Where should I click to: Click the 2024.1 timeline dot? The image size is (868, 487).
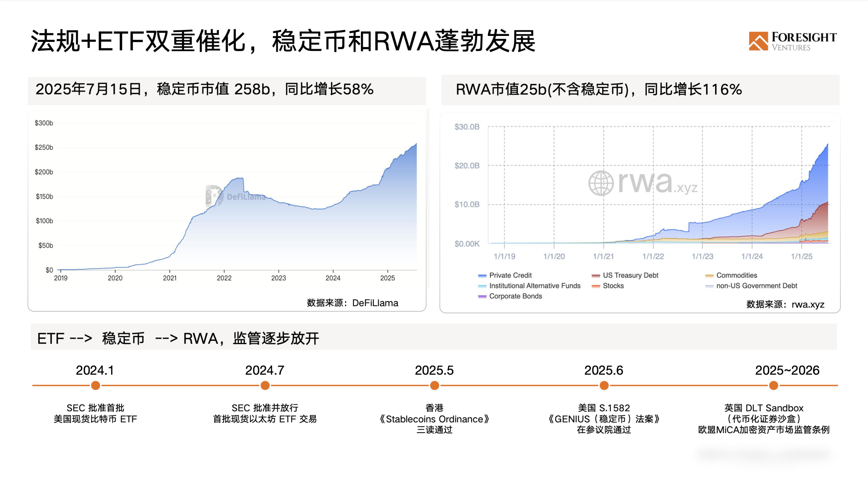tap(96, 385)
